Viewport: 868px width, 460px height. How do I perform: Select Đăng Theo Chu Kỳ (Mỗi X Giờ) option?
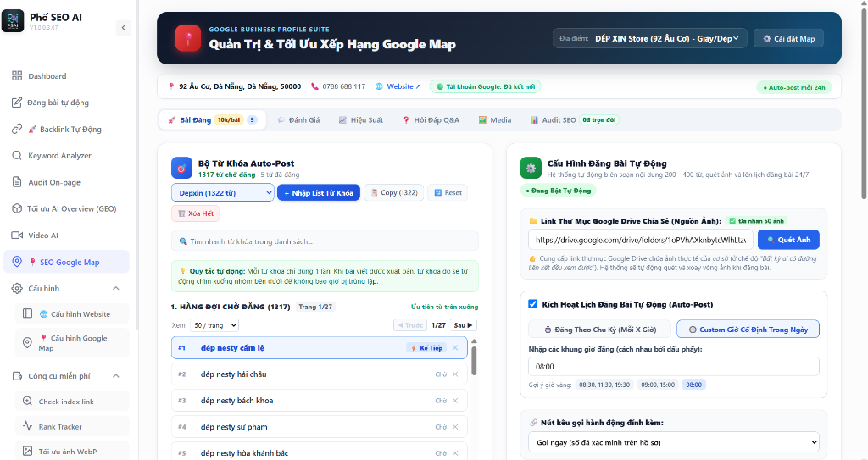click(x=599, y=330)
